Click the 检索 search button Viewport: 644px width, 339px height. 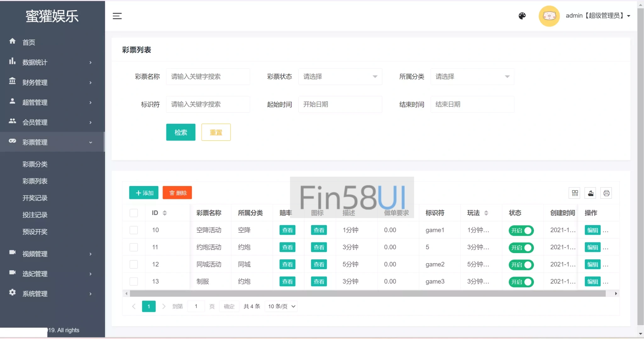pyautogui.click(x=180, y=132)
